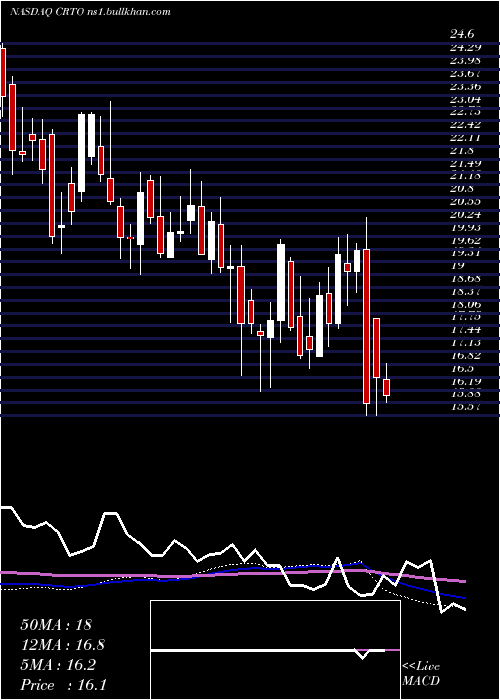Click the 19.62 price axis label
Screen dimensions: 500x700
click(x=466, y=241)
